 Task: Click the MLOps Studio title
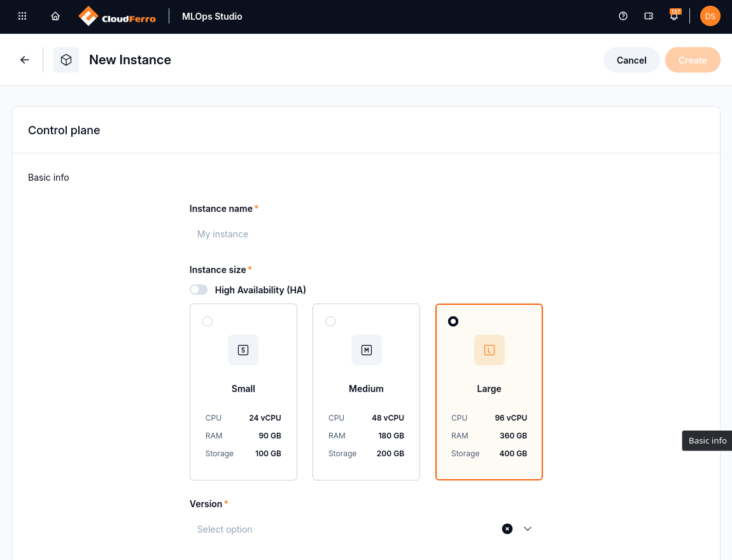click(x=212, y=17)
